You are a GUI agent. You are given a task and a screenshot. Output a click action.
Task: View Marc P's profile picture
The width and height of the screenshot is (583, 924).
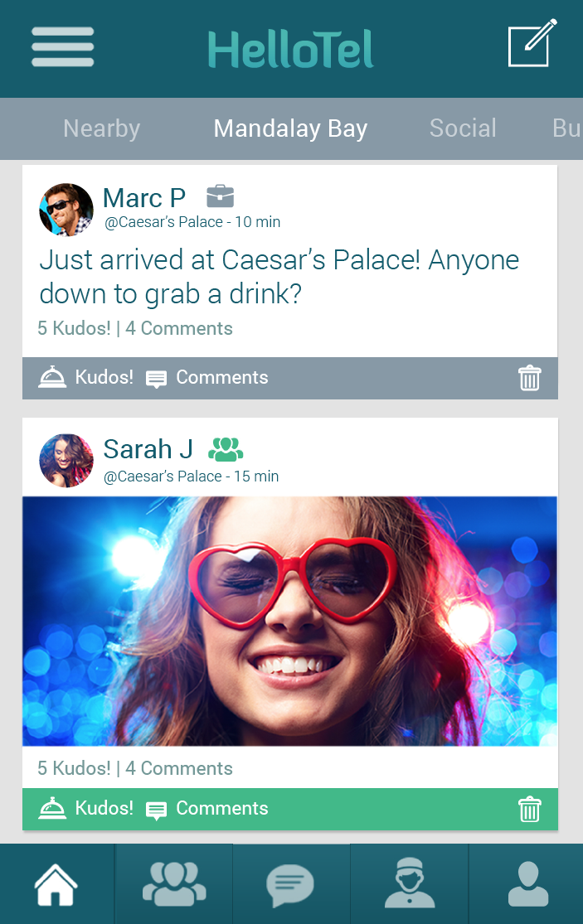(x=66, y=210)
